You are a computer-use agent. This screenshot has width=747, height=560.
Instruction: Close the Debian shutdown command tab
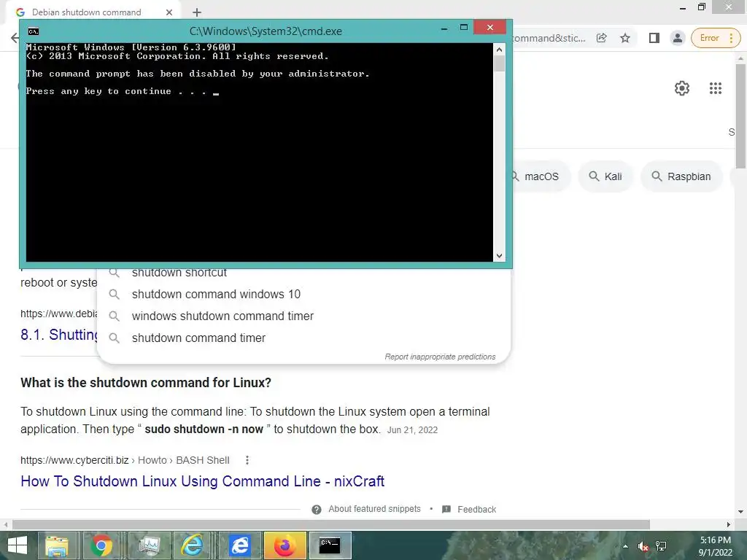click(x=169, y=12)
